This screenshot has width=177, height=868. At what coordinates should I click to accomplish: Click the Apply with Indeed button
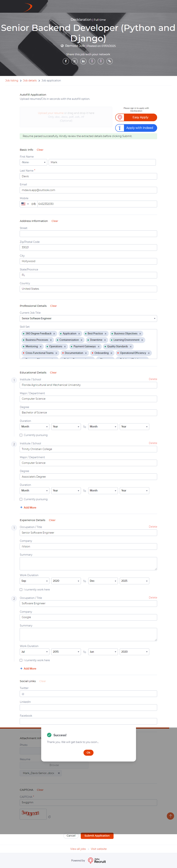[136, 128]
